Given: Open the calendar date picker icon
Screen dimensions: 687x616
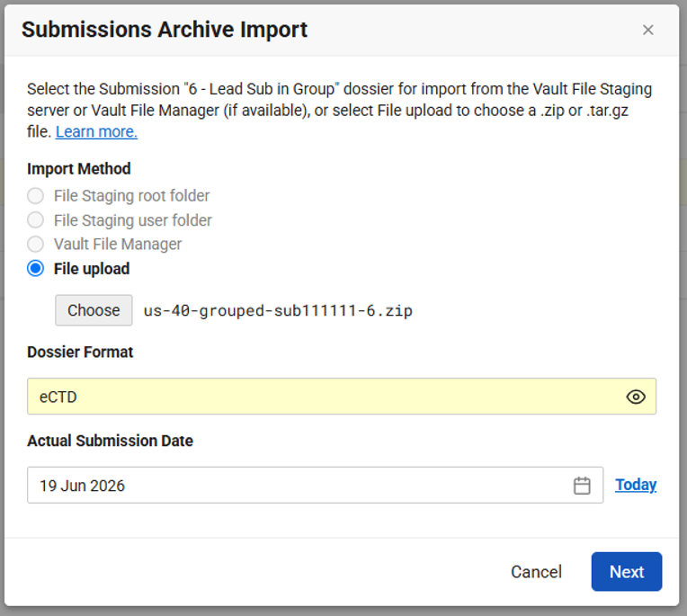Looking at the screenshot, I should (x=582, y=486).
